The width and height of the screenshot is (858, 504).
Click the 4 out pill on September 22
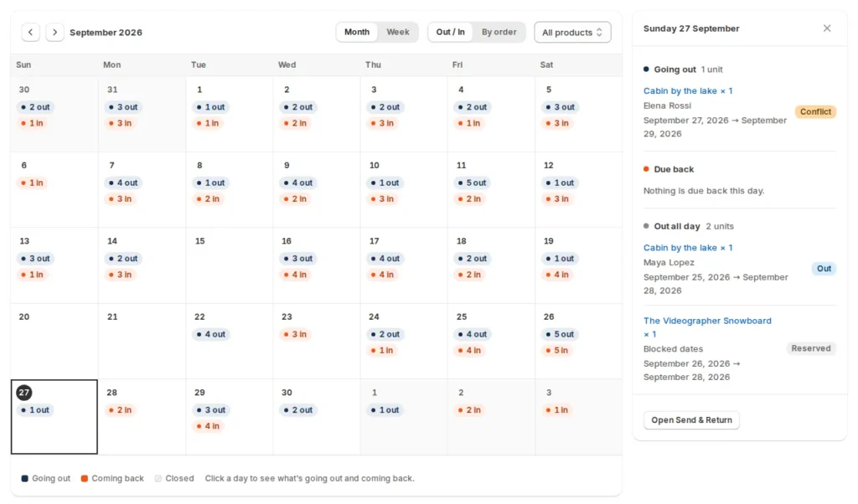[x=211, y=334]
